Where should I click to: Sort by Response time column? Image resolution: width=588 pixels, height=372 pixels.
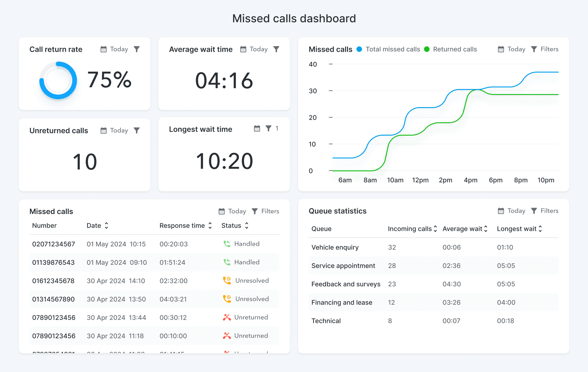pos(210,226)
